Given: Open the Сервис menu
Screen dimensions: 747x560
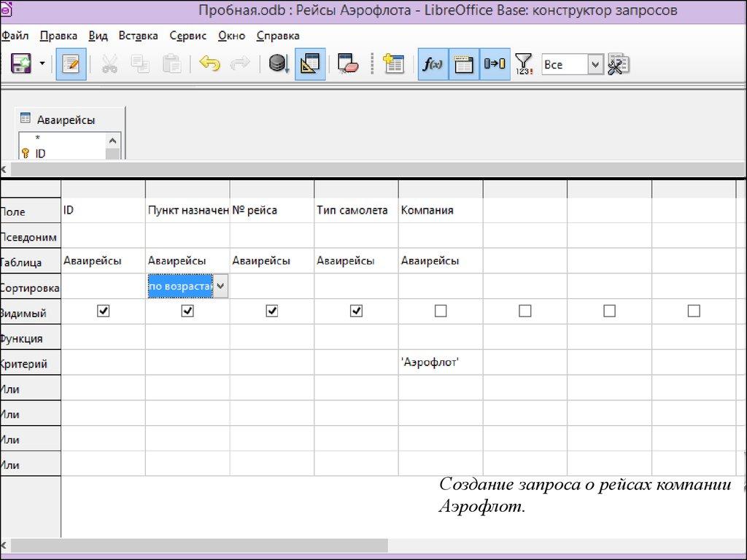Looking at the screenshot, I should [x=187, y=36].
